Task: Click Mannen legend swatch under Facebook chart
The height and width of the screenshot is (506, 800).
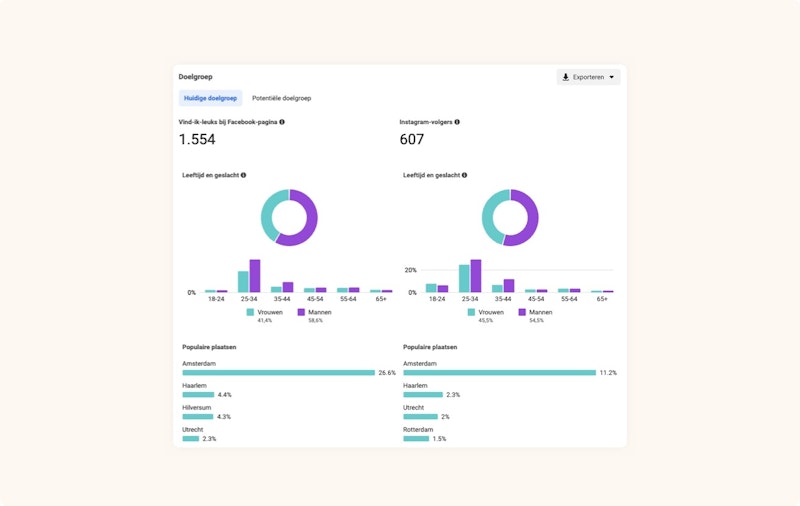Action: point(300,312)
